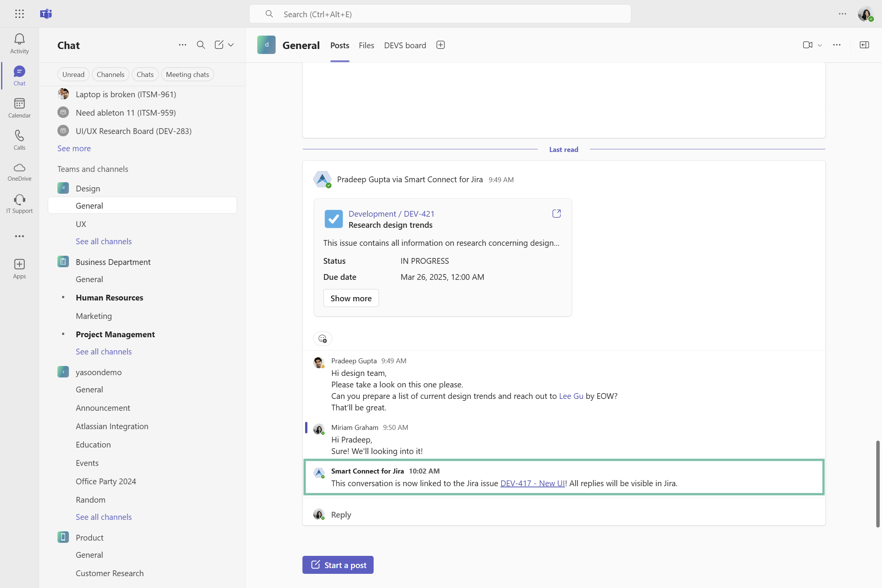This screenshot has height=588, width=882.
Task: Click the Search input field
Action: (440, 14)
